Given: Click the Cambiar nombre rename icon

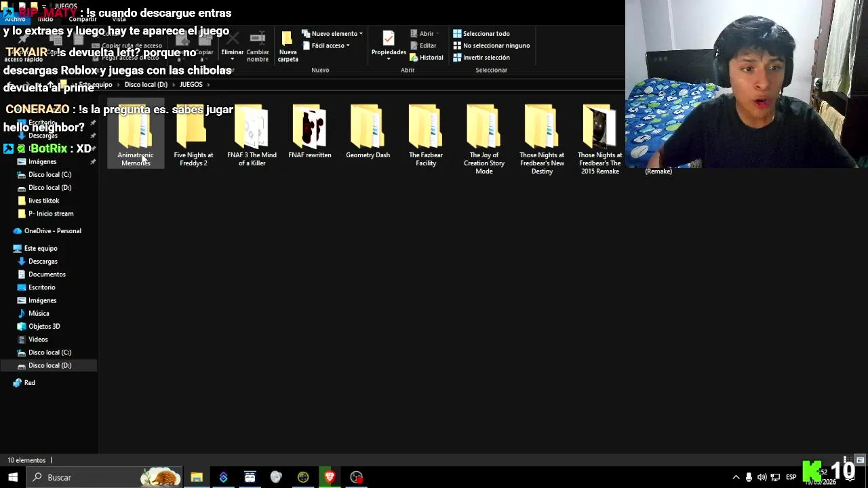Looking at the screenshot, I should pyautogui.click(x=257, y=38).
